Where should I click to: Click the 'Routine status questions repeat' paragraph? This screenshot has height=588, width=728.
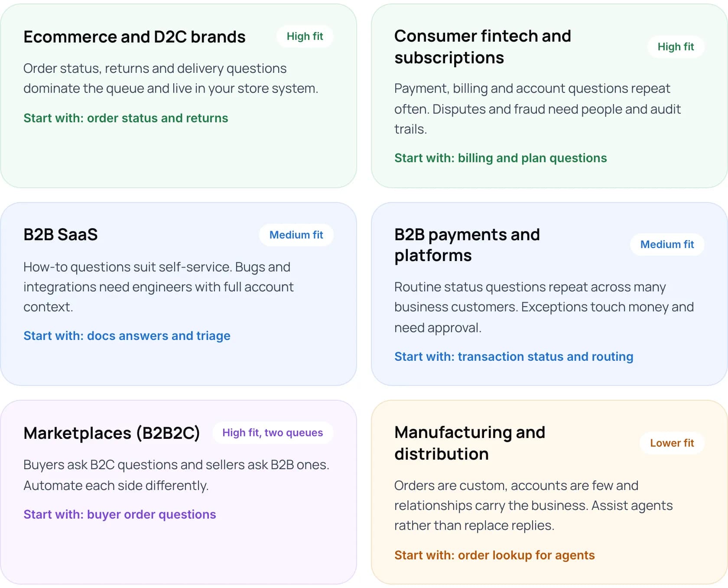(x=544, y=307)
